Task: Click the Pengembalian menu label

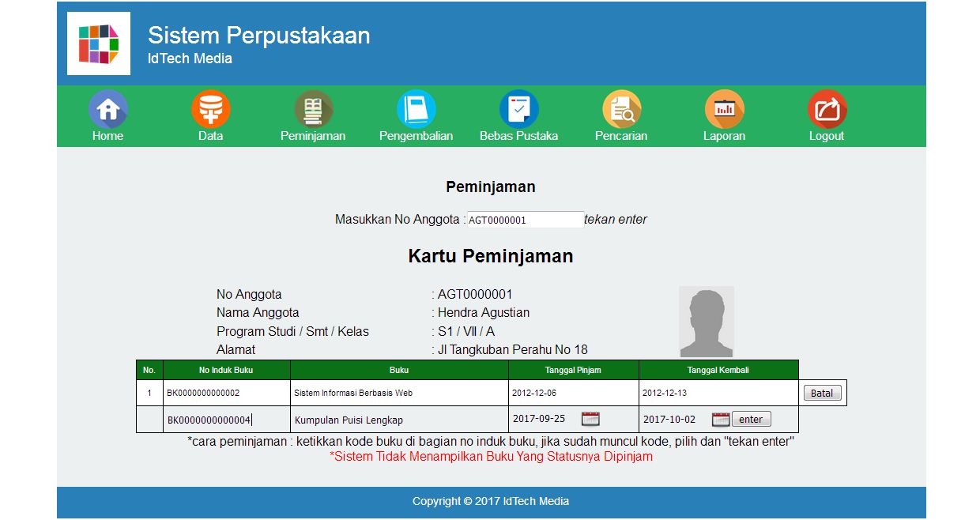Action: (416, 136)
